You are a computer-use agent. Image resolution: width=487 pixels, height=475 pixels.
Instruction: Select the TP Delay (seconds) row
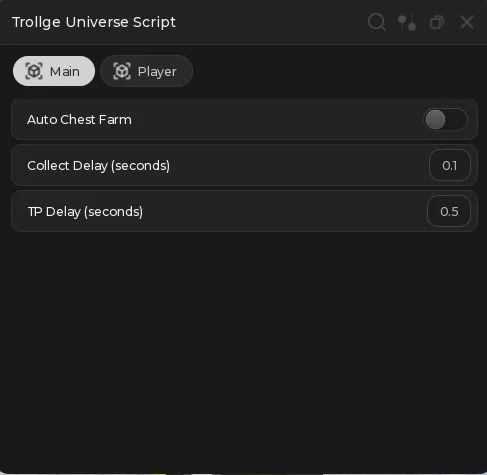pyautogui.click(x=245, y=211)
